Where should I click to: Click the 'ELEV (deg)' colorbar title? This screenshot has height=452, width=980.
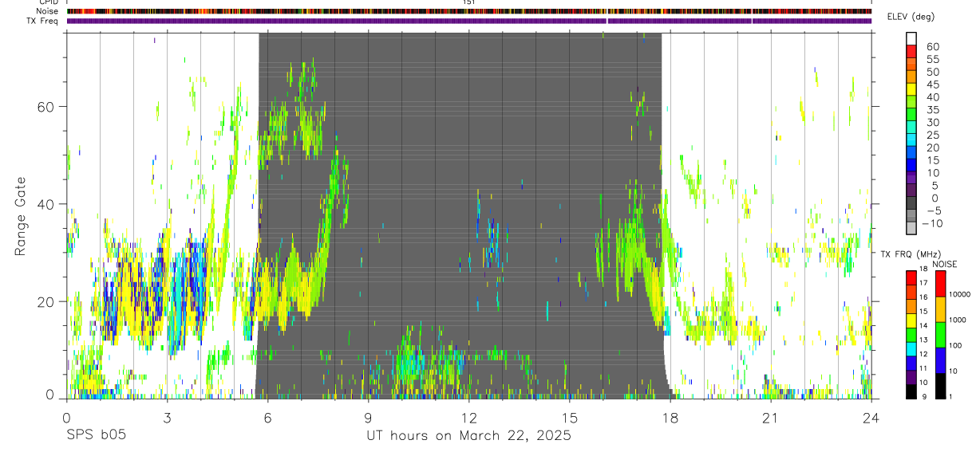(911, 17)
